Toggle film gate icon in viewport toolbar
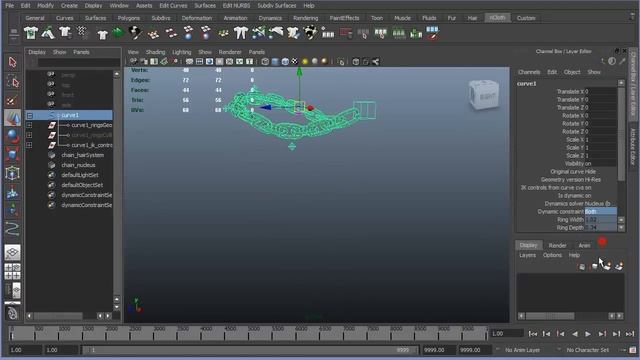The height and width of the screenshot is (360, 640). click(199, 62)
